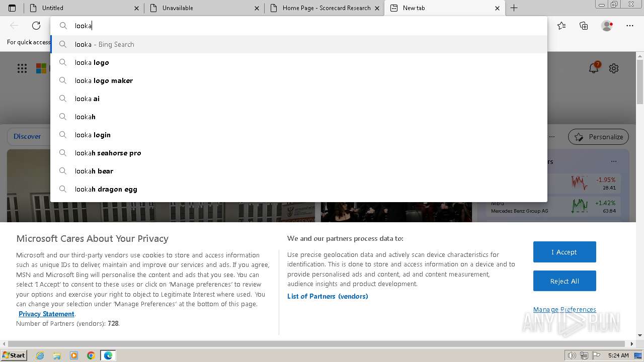The image size is (644, 362).
Task: Select the 'lookah dragon egg' suggestion
Action: point(299,189)
